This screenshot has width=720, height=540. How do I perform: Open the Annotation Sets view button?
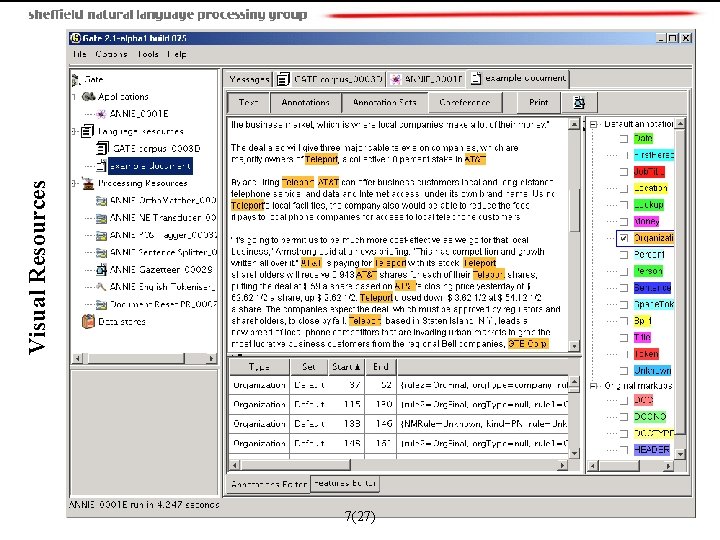(384, 102)
